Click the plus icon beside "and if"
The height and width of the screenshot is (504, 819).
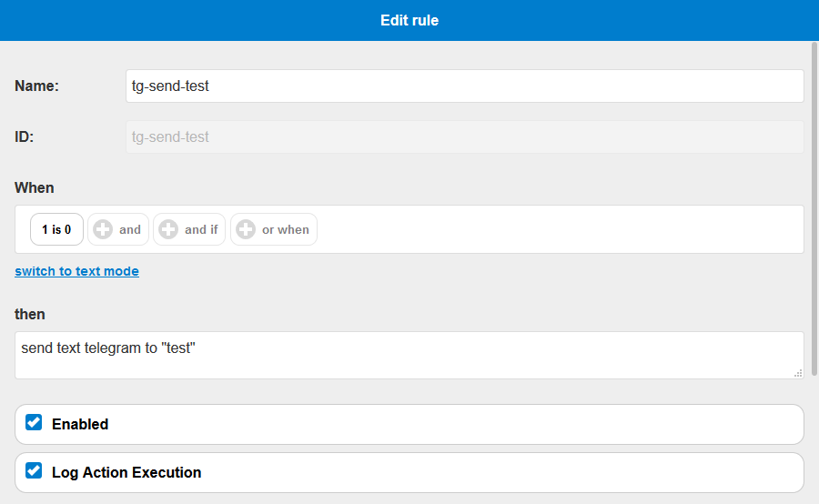coord(168,229)
